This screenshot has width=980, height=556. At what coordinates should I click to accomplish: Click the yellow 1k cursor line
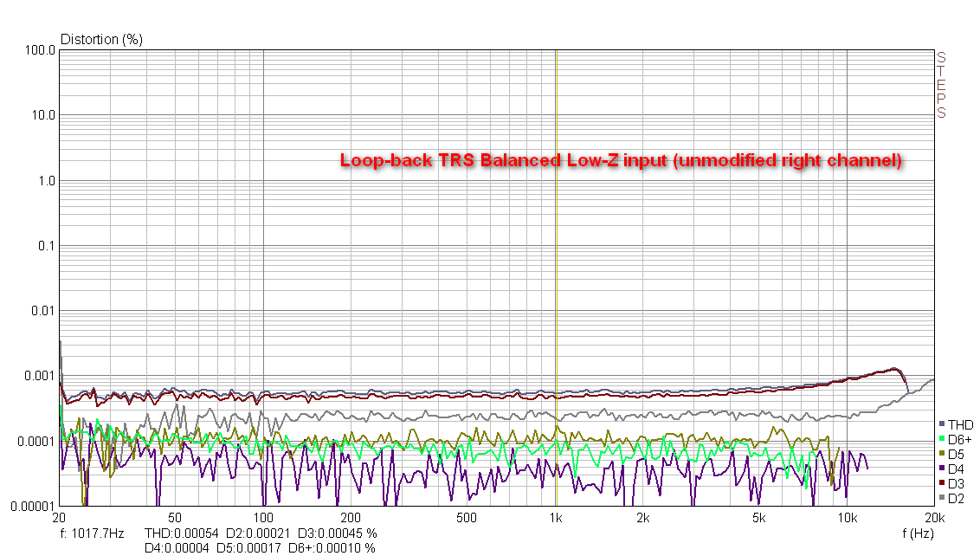(556, 278)
